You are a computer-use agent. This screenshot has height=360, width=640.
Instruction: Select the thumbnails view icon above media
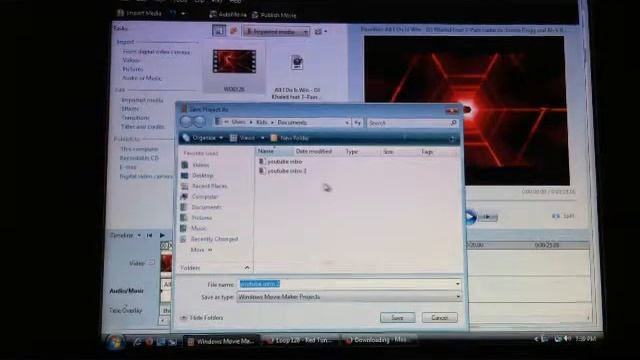[x=219, y=31]
